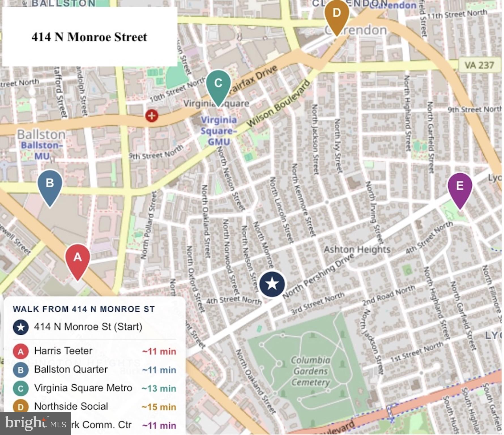Viewport: 504px width, 435px height.
Task: Select the teal C map pin
Action: click(218, 84)
